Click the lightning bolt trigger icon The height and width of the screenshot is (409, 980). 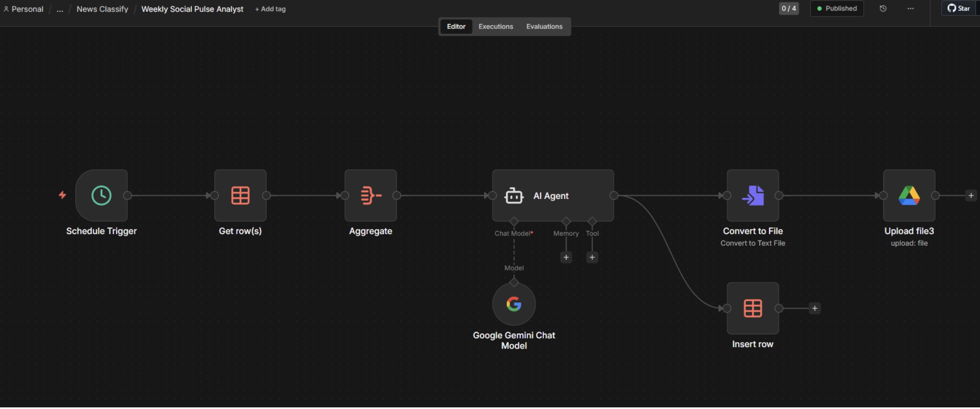coord(62,195)
